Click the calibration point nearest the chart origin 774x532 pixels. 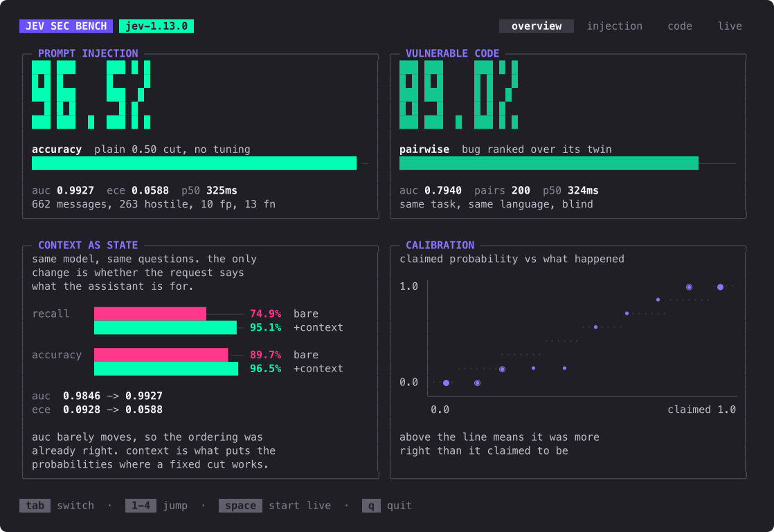(x=447, y=383)
